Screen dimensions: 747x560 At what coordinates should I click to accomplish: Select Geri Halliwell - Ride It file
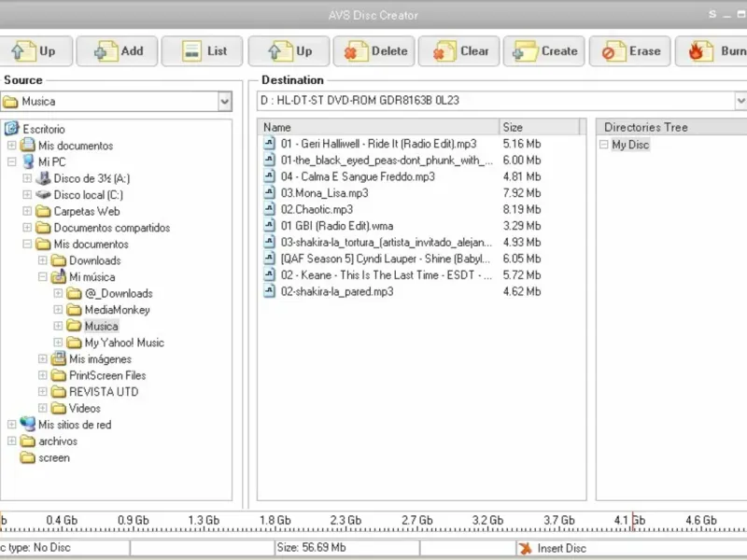pos(379,144)
